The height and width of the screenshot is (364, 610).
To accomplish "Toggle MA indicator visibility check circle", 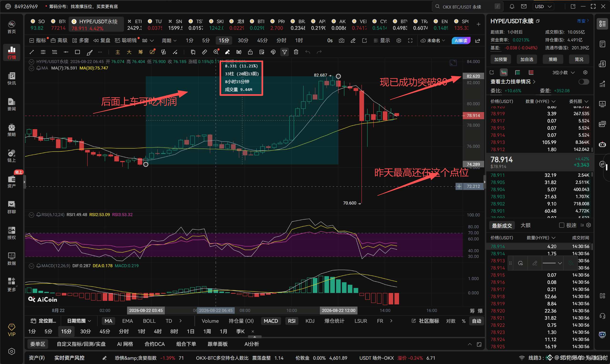I will point(31,68).
